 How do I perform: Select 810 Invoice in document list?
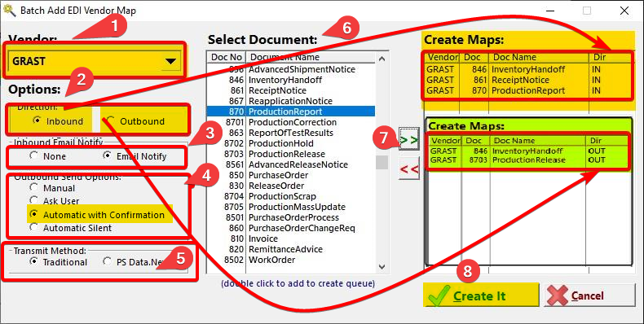291,239
